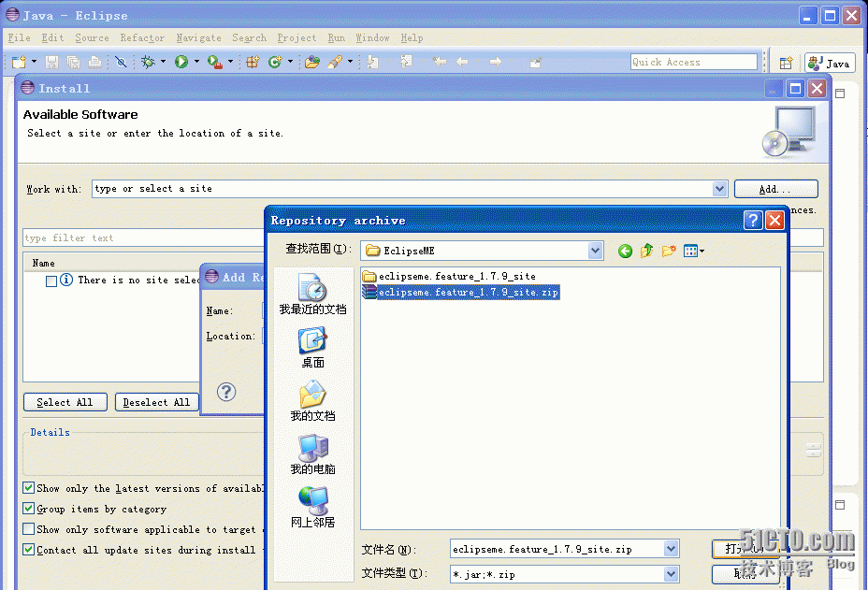
Task: Open the File menu
Action: [x=20, y=37]
